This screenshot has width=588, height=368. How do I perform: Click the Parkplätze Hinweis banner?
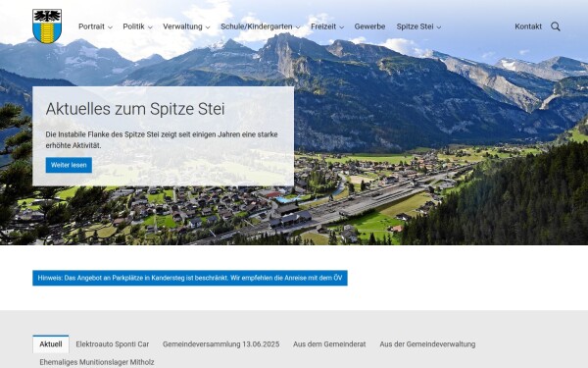[x=190, y=278]
